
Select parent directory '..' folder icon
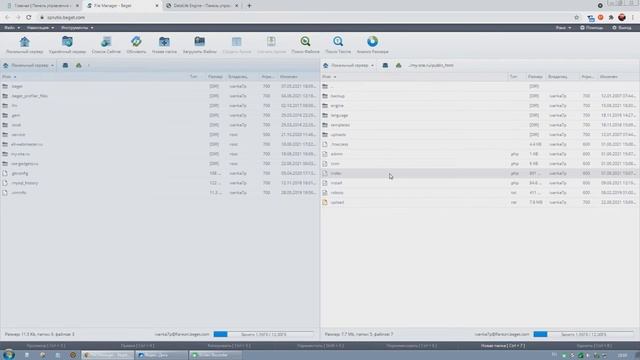pos(325,86)
